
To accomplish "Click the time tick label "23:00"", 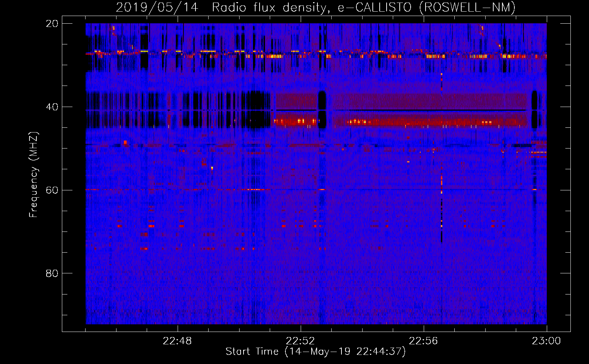I will (546, 341).
